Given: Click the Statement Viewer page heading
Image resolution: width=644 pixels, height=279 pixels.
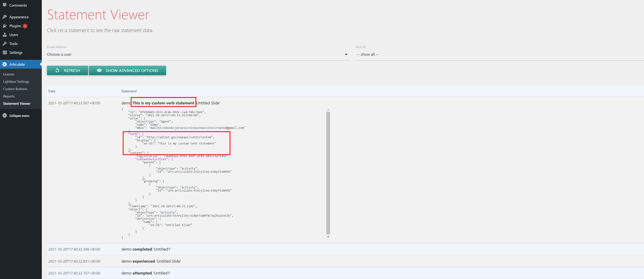Looking at the screenshot, I should [98, 14].
